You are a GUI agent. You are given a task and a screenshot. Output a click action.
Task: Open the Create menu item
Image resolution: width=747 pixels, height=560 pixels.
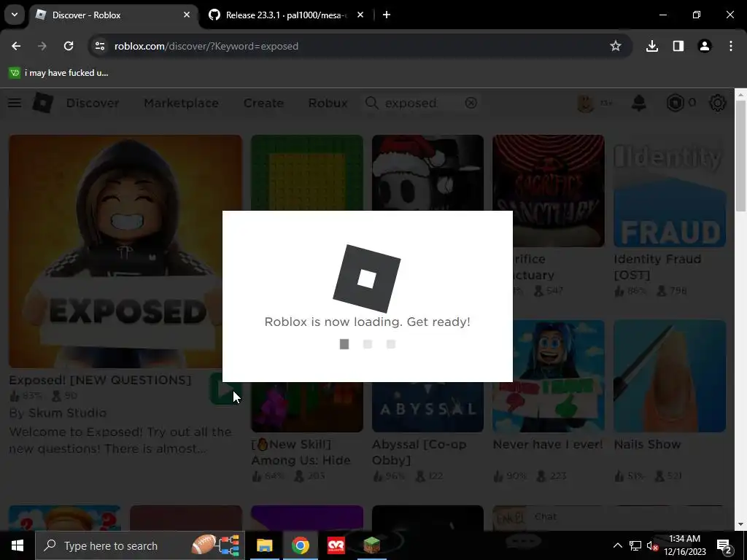tap(263, 103)
